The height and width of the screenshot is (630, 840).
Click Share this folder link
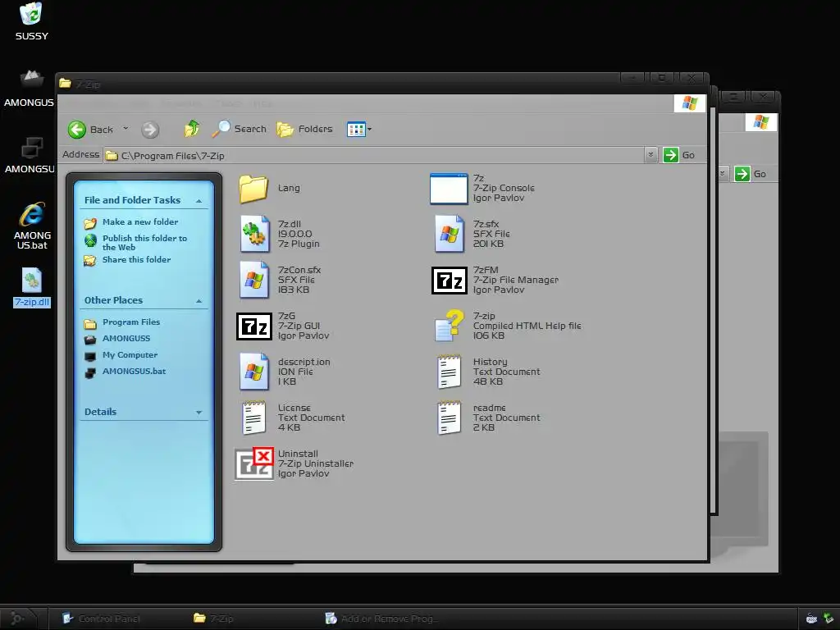(137, 259)
